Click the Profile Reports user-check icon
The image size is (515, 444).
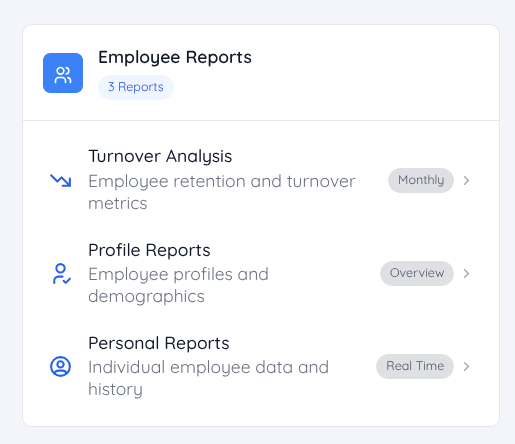point(61,274)
